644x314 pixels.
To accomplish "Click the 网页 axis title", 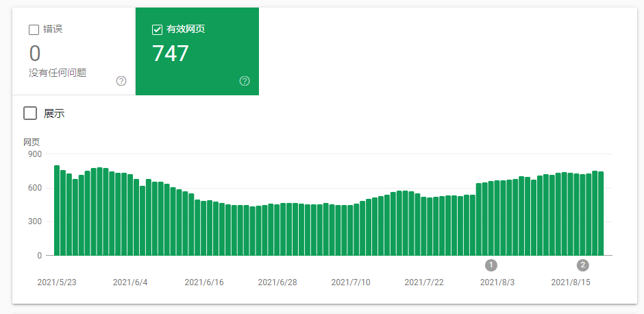I will point(32,142).
